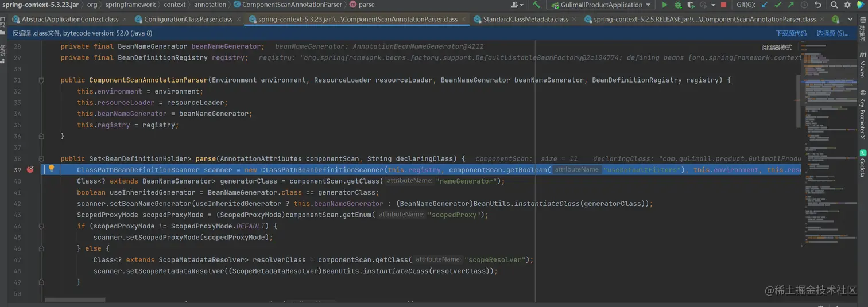The height and width of the screenshot is (307, 868).
Task: Open Key Promoter X tool window
Action: tap(862, 114)
